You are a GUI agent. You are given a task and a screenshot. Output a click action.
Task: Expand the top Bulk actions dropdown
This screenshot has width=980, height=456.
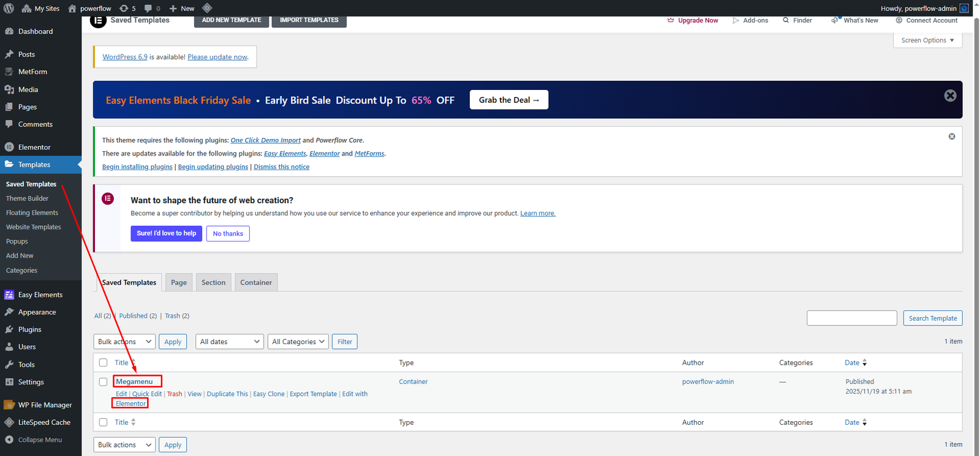point(124,342)
